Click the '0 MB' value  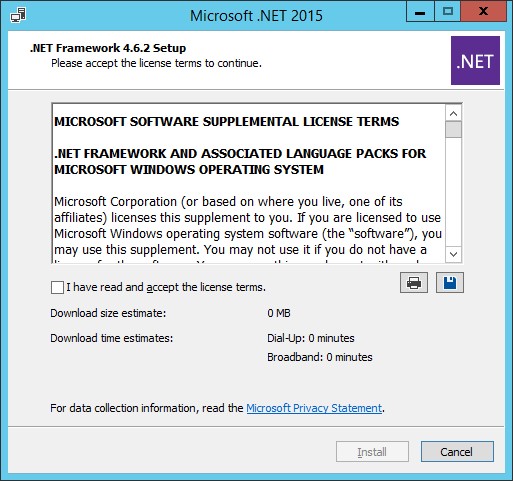(x=279, y=313)
